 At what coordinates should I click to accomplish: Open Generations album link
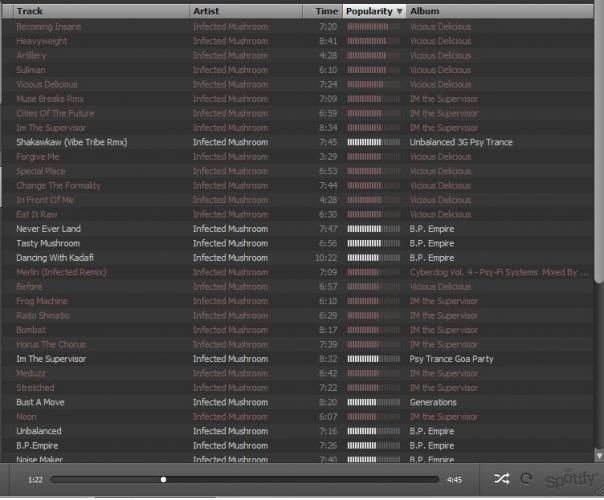click(433, 402)
